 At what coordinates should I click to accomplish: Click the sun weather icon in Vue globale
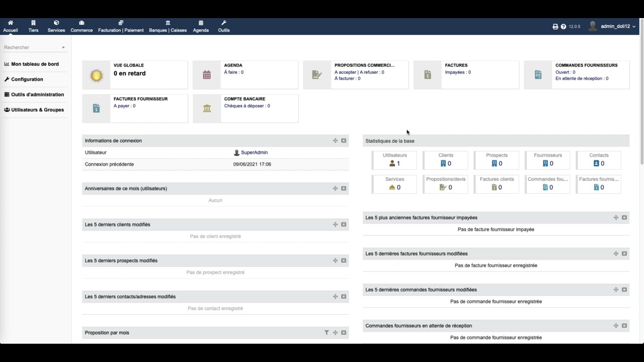96,75
